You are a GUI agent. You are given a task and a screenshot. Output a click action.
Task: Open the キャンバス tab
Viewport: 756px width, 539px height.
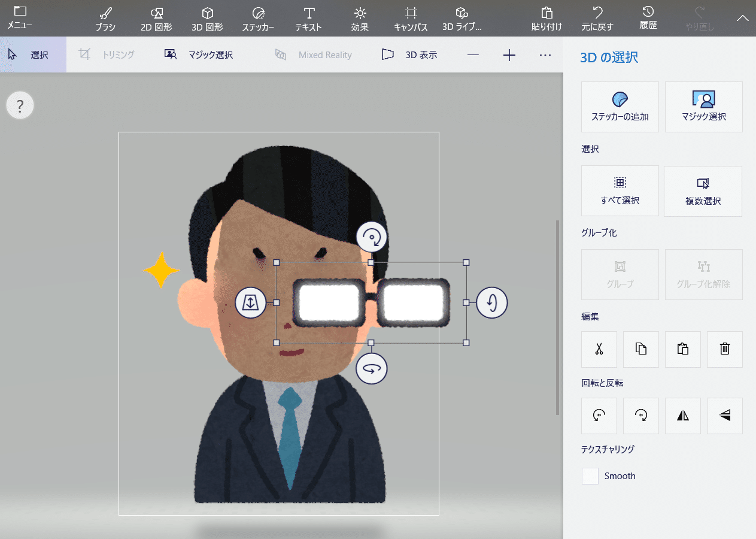pos(411,19)
